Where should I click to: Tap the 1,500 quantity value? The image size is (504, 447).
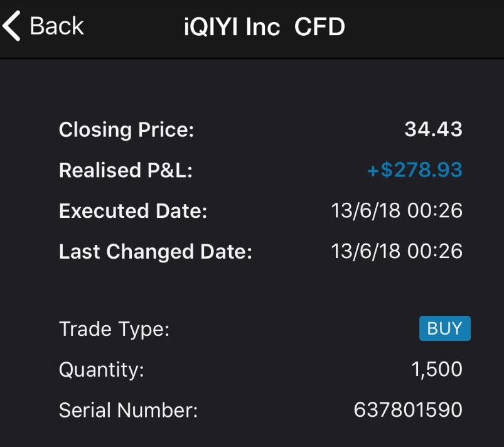[437, 370]
